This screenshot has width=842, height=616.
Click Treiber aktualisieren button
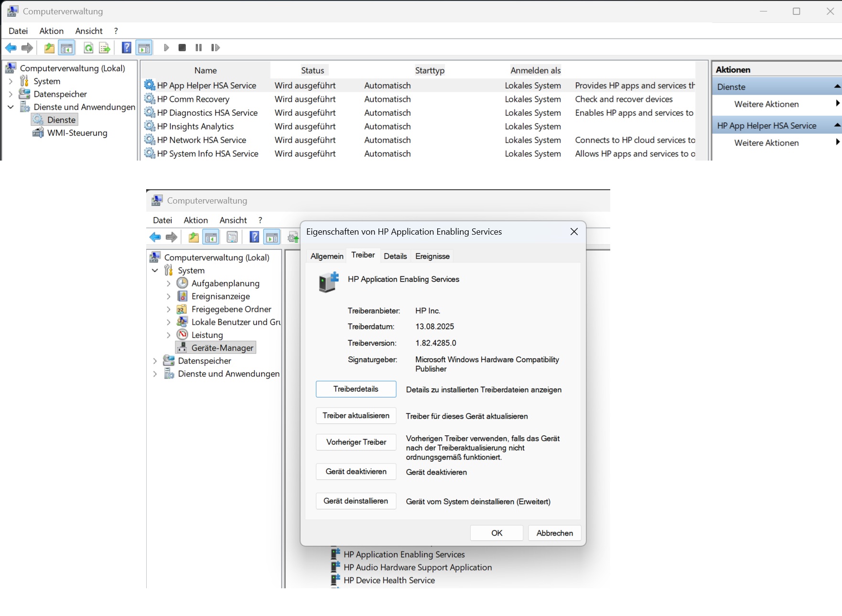pyautogui.click(x=356, y=416)
